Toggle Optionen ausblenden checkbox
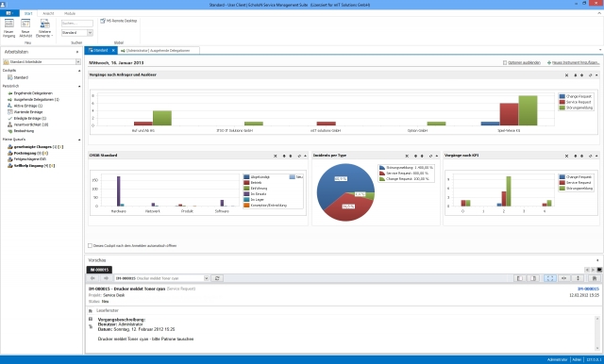The width and height of the screenshot is (604, 364). [x=505, y=63]
